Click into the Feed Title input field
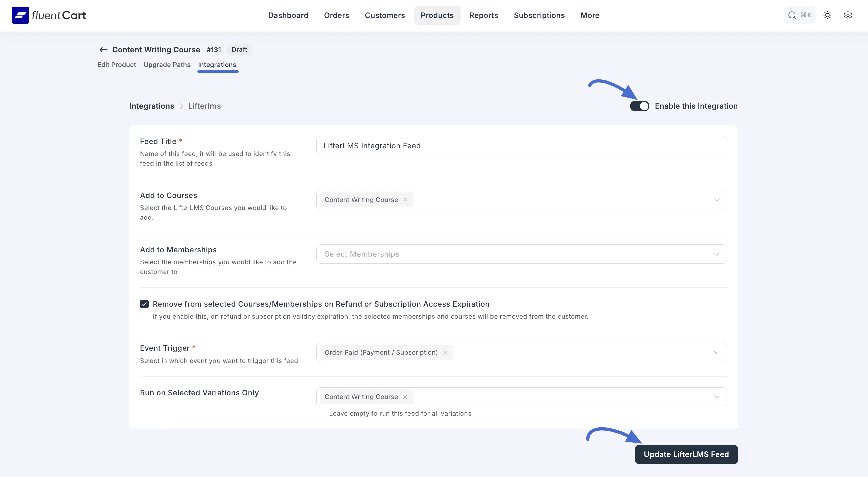 click(x=521, y=146)
